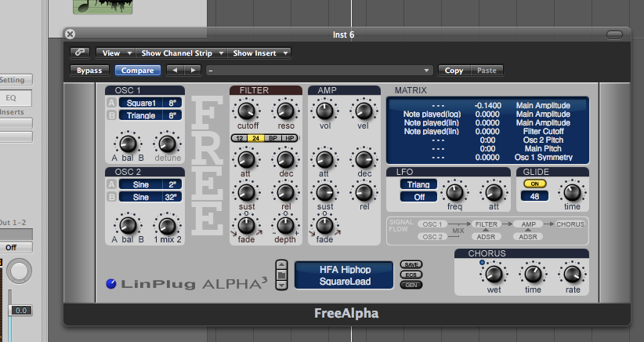Click OSC 1 detune knob
The height and width of the screenshot is (342, 644).
click(167, 144)
